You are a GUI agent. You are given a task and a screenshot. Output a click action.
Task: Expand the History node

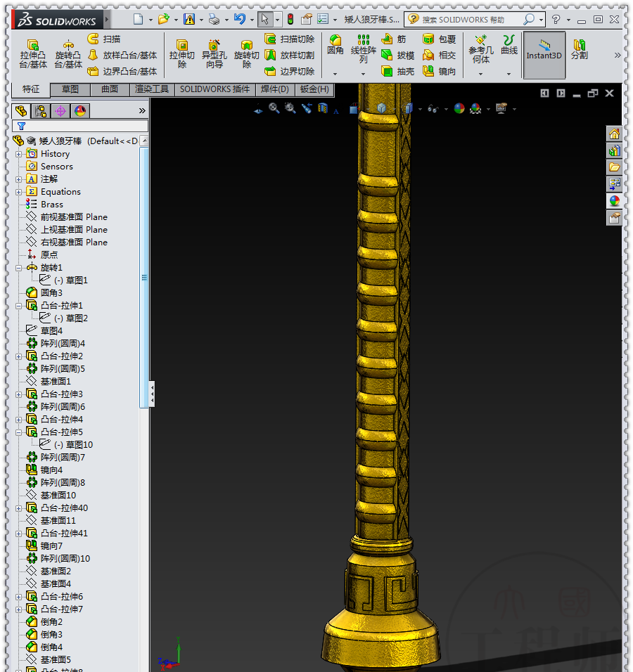18,154
